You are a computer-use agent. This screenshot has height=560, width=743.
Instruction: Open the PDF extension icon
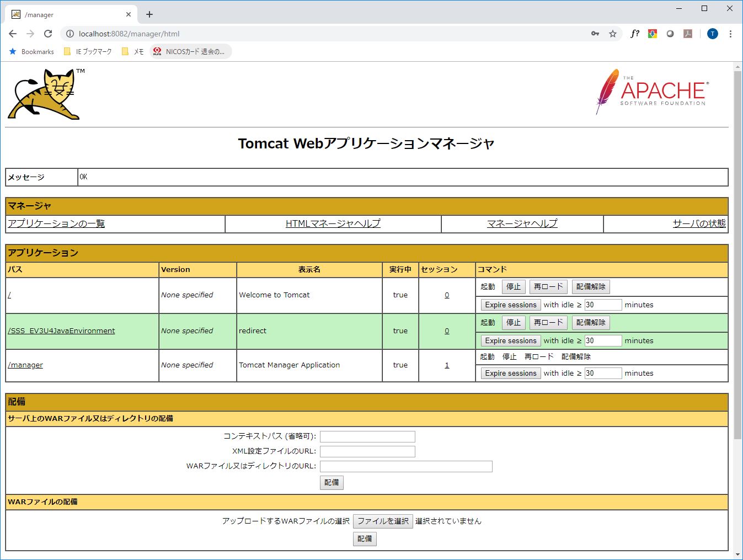(x=688, y=34)
